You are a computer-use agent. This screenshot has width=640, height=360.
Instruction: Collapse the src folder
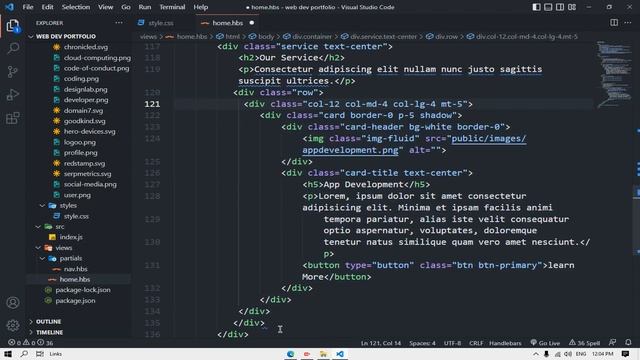[59, 227]
